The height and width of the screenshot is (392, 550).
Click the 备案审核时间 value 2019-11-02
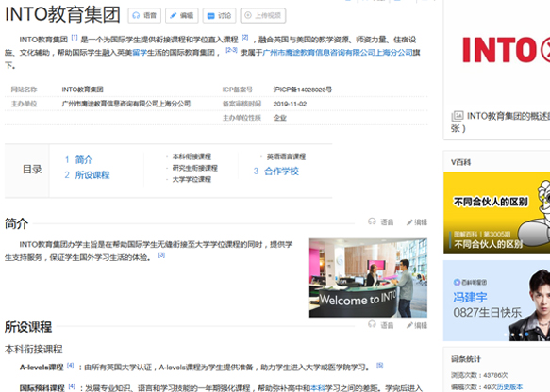tap(290, 104)
